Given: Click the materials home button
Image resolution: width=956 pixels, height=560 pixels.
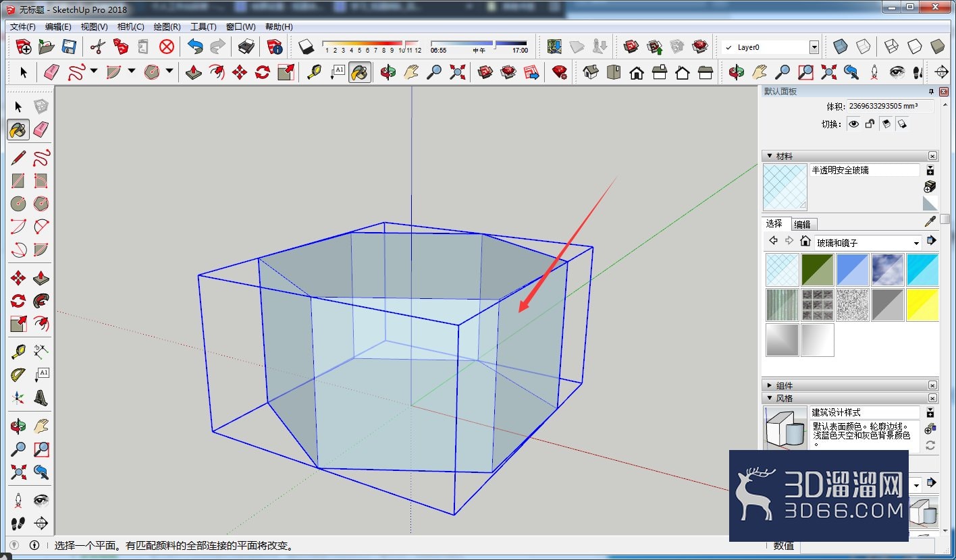Looking at the screenshot, I should pos(805,241).
